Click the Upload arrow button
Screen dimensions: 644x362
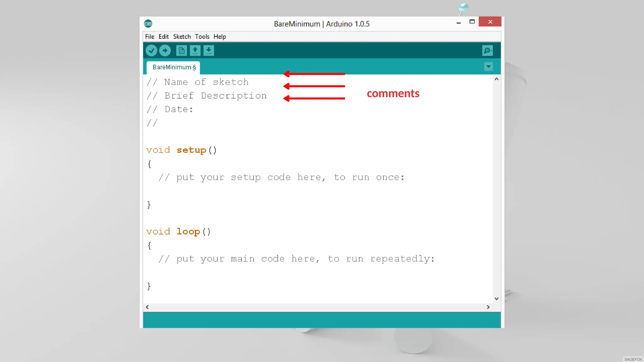pyautogui.click(x=165, y=51)
